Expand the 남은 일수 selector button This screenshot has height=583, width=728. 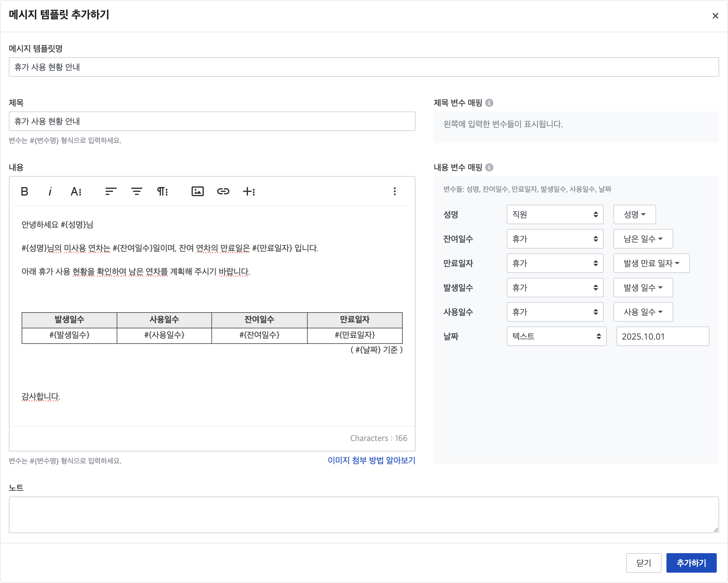pos(643,239)
